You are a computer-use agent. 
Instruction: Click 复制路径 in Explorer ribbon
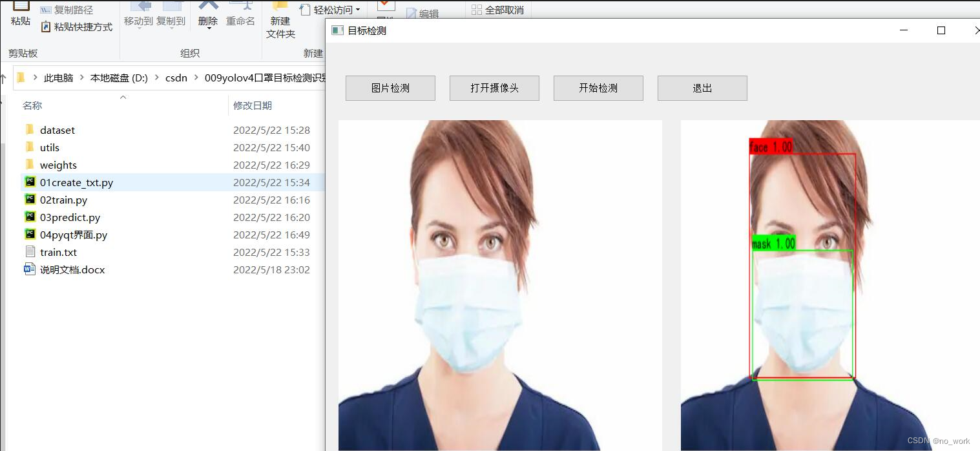tap(67, 10)
